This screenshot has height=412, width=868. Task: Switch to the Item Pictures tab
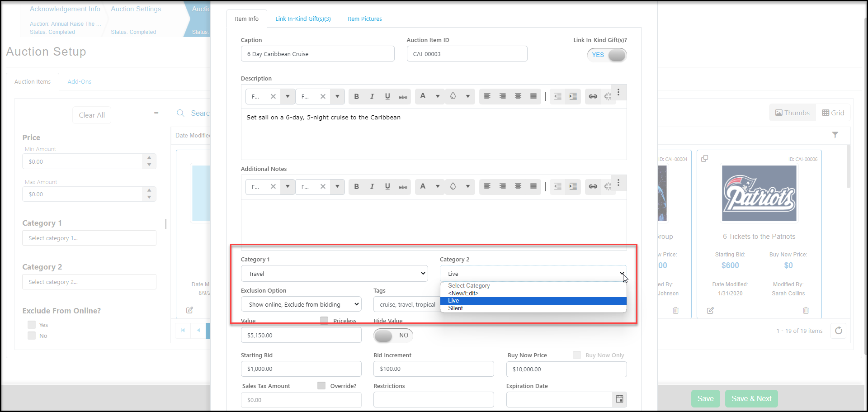tap(364, 19)
